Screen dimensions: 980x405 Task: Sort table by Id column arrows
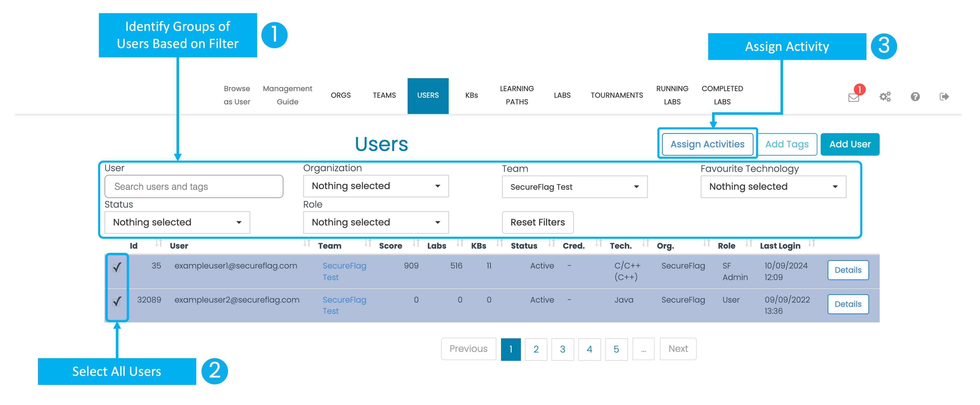point(159,243)
